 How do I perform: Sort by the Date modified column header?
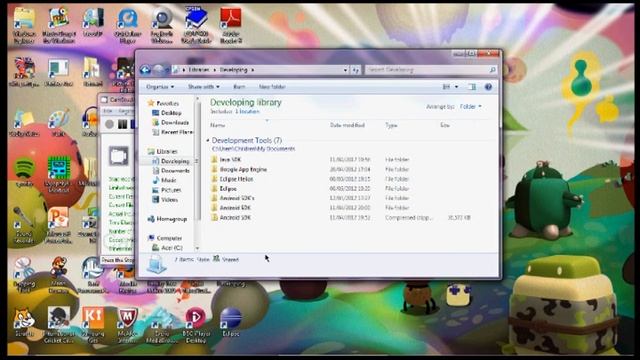tap(347, 125)
